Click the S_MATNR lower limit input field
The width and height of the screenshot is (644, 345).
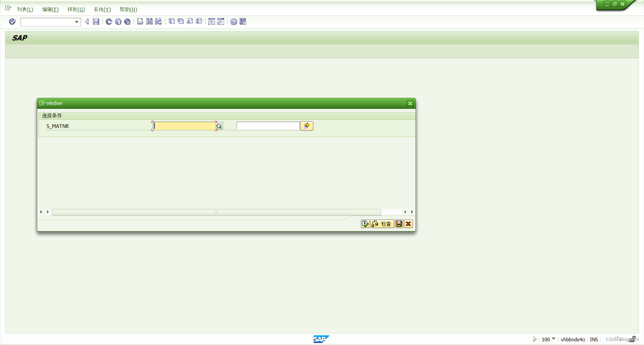click(x=184, y=126)
